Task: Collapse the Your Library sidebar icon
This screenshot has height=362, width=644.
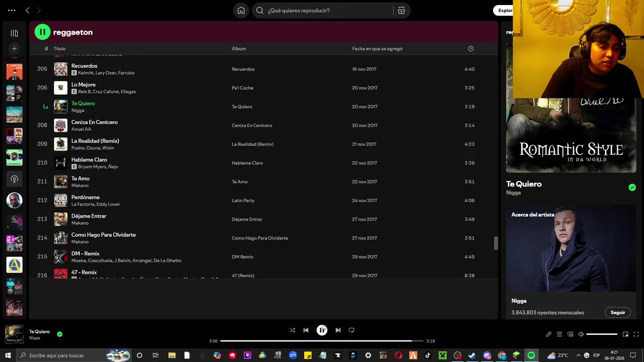Action: pyautogui.click(x=14, y=33)
